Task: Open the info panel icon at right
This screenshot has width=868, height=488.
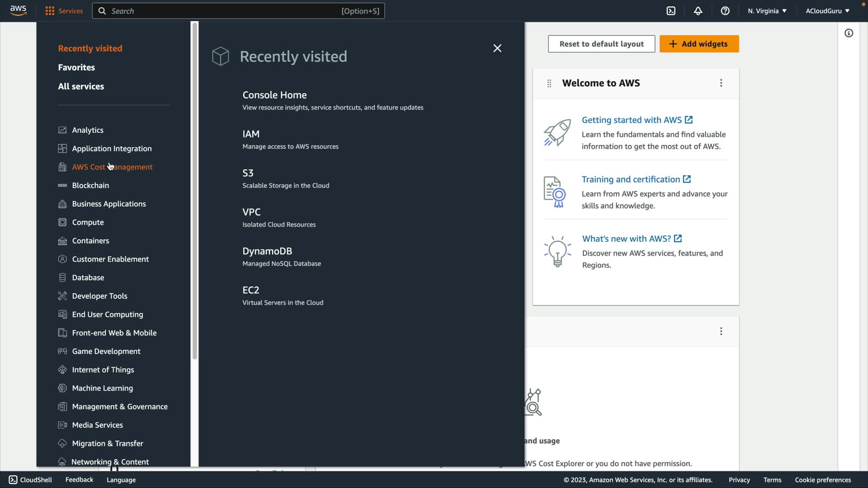Action: click(x=849, y=33)
